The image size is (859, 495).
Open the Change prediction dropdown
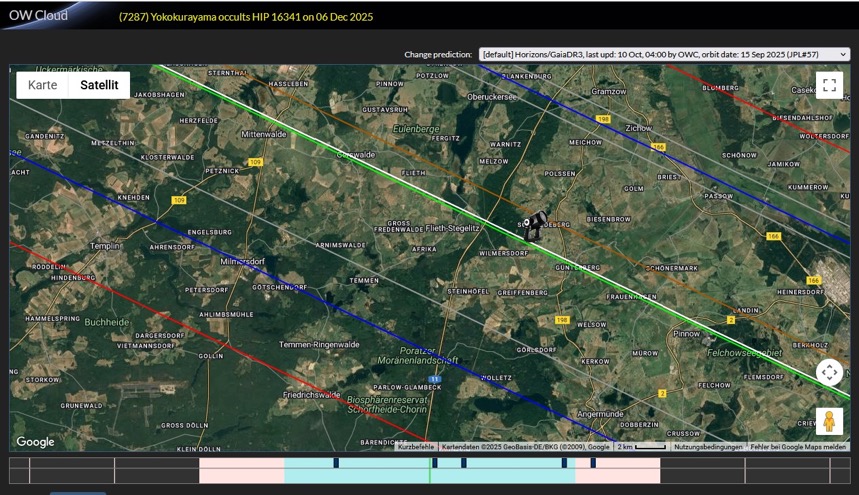click(x=664, y=54)
